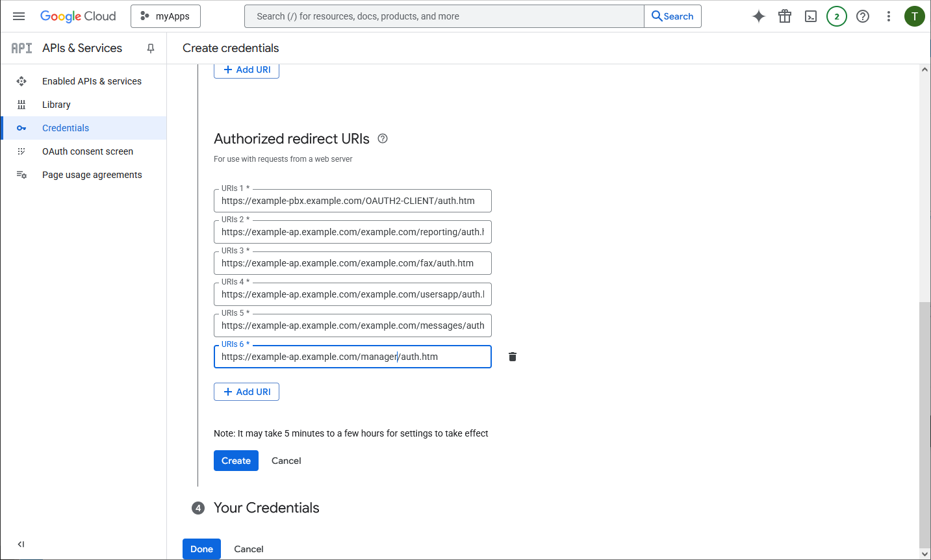Activate Cloud Shell terminal icon
The image size is (931, 560).
[811, 16]
